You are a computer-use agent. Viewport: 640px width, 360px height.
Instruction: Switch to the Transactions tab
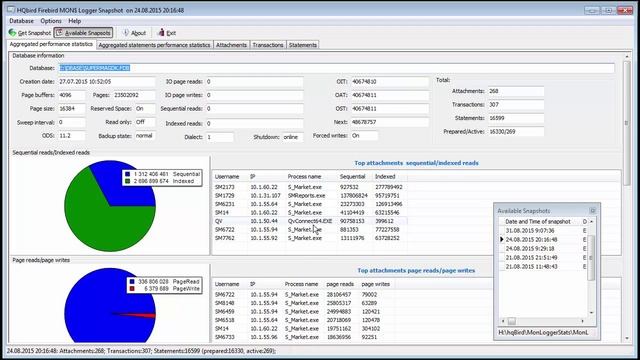click(268, 45)
